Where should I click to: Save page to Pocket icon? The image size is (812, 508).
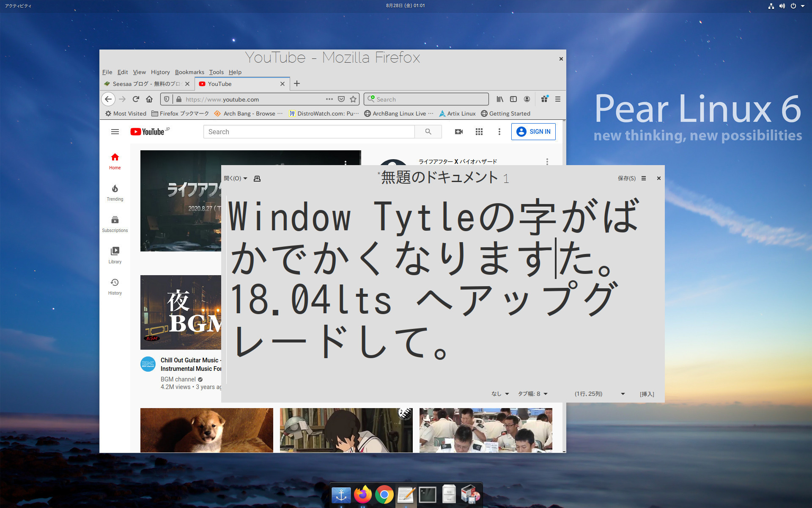tap(341, 99)
